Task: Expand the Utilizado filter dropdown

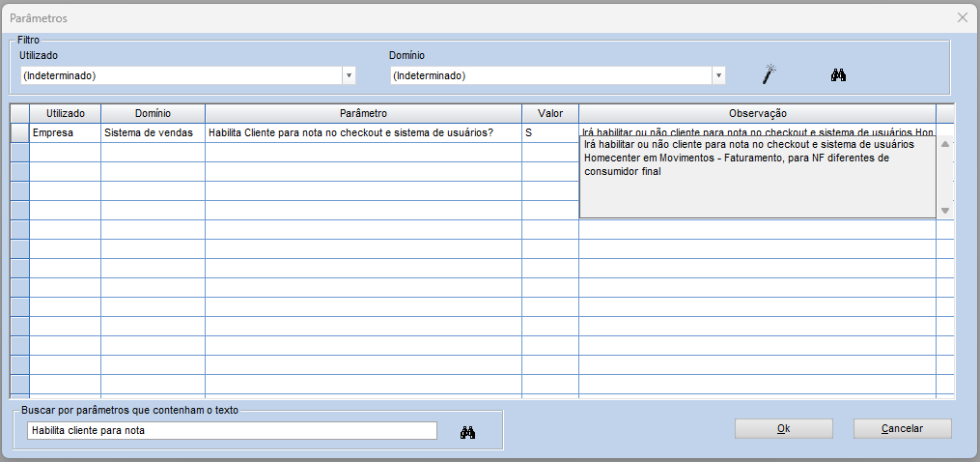Action: pos(349,75)
